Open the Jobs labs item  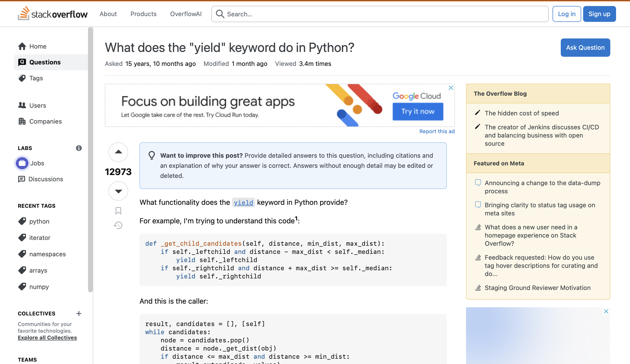coord(37,163)
